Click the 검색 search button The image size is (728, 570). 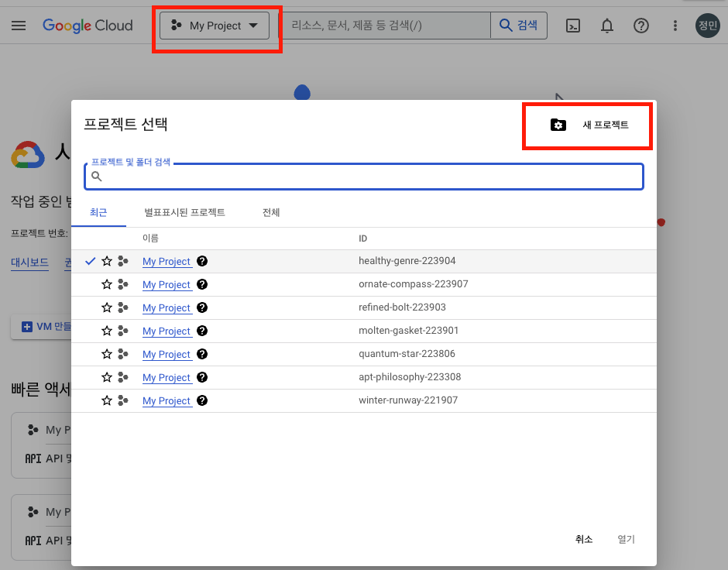(x=519, y=26)
